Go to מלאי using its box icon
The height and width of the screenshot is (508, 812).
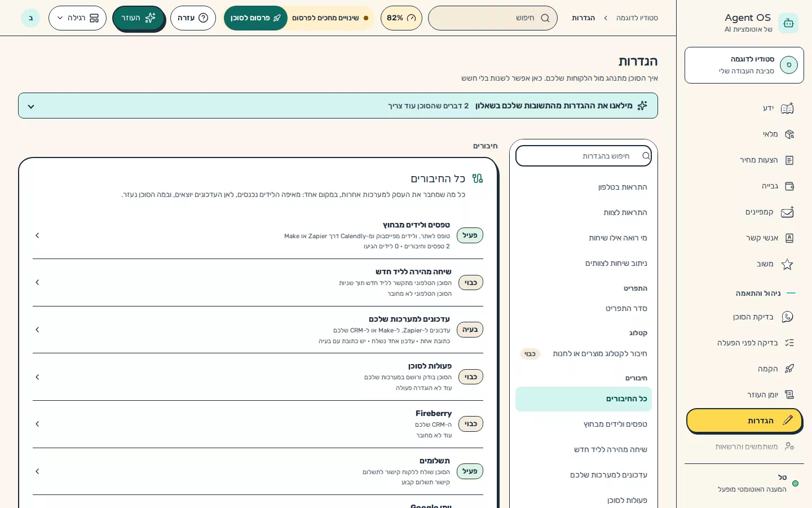[x=789, y=134]
